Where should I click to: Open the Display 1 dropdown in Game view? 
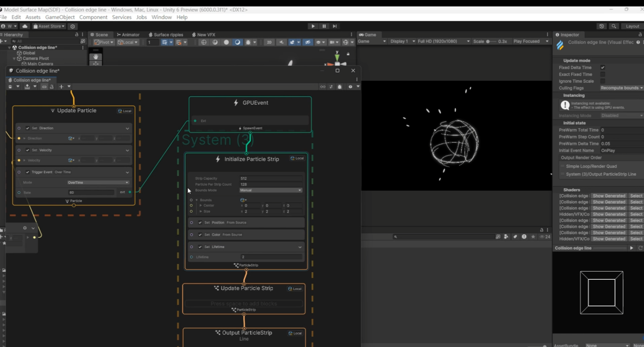402,41
